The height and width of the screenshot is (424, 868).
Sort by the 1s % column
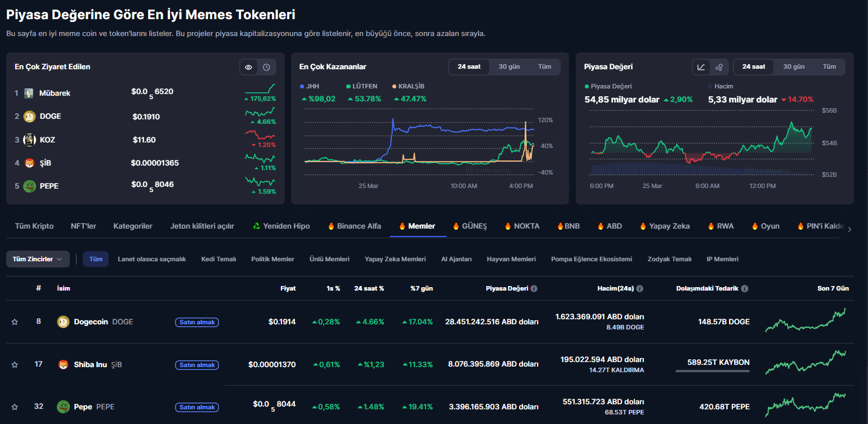tap(333, 288)
